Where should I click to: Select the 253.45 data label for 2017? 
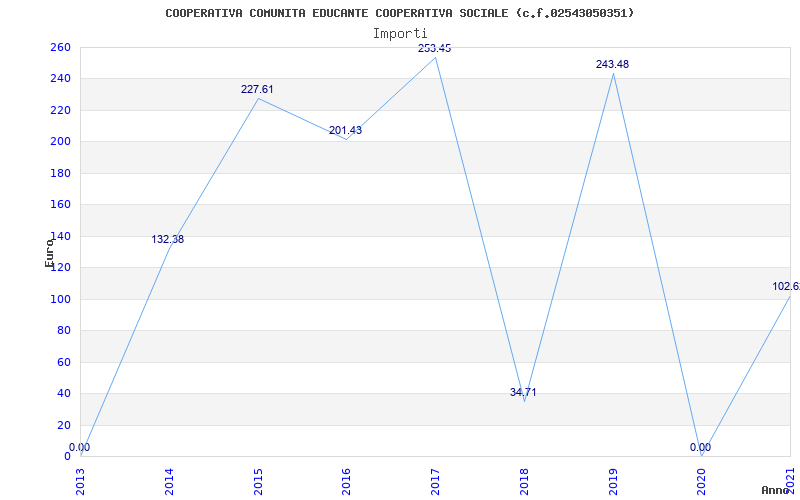point(434,48)
